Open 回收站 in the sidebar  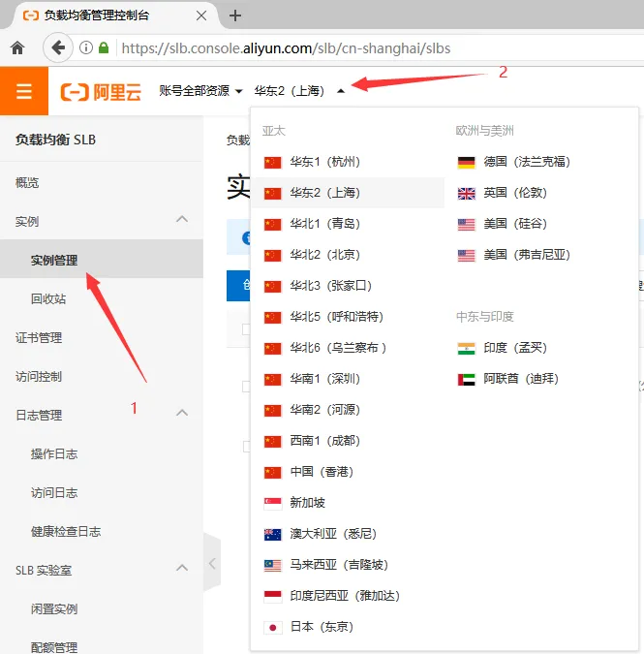pos(47,298)
